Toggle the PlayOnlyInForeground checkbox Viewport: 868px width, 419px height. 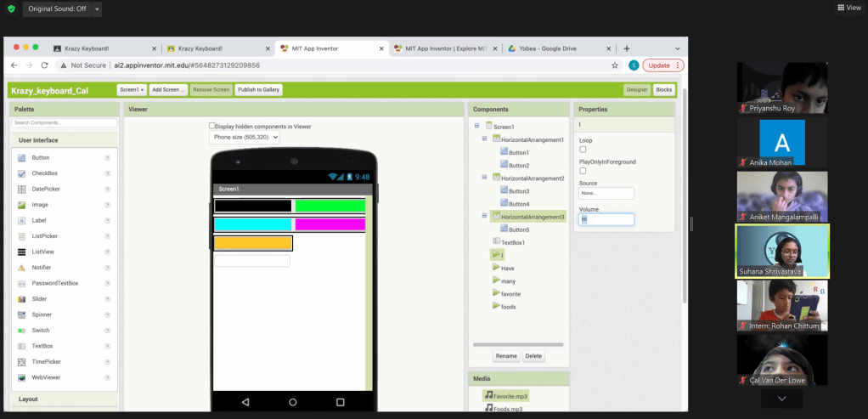[583, 171]
